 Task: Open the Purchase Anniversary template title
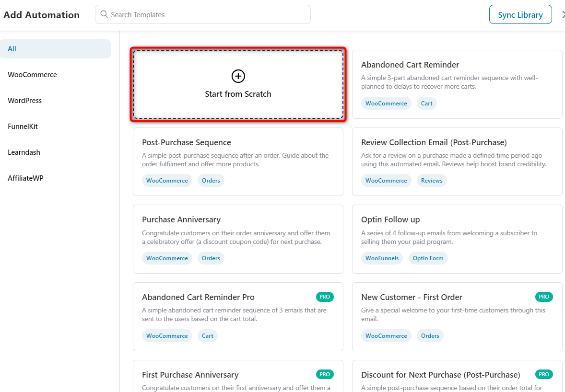pyautogui.click(x=181, y=219)
